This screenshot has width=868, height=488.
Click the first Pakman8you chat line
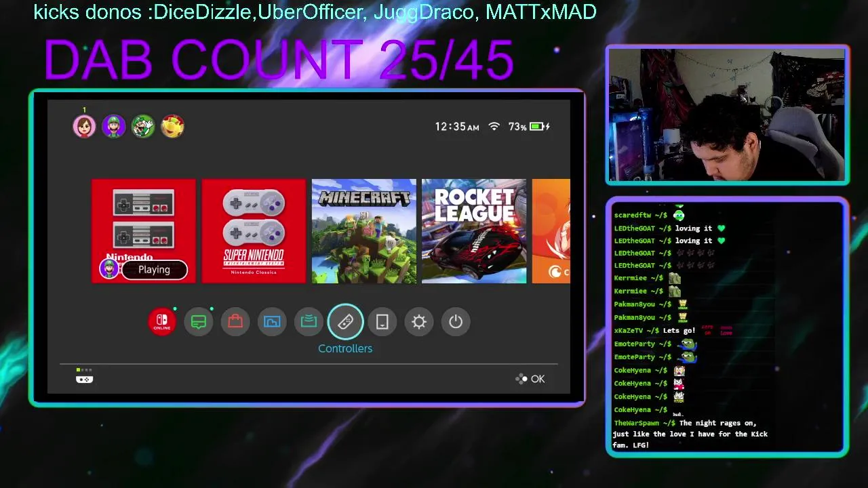pos(652,304)
